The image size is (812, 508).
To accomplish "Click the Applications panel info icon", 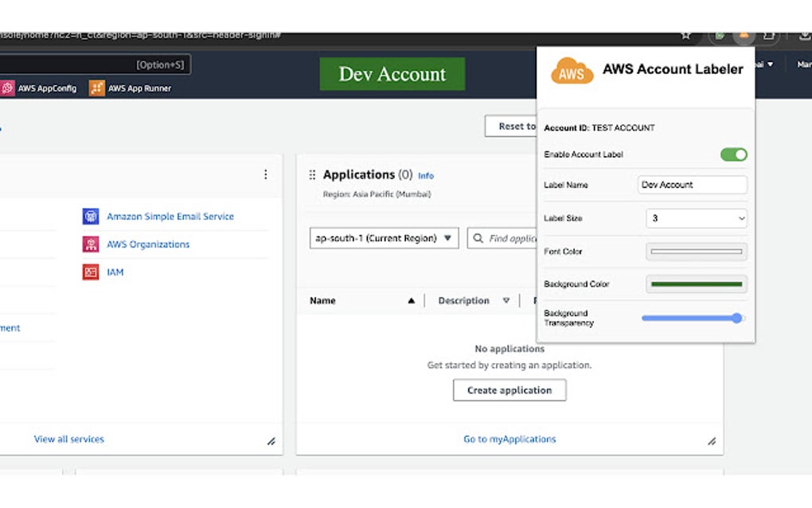I will click(426, 175).
